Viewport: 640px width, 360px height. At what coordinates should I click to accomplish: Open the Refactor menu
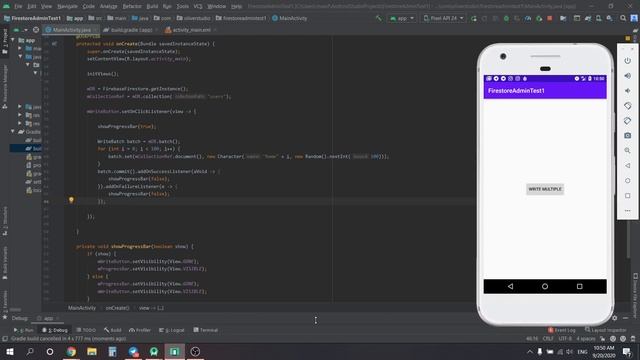coord(132,7)
